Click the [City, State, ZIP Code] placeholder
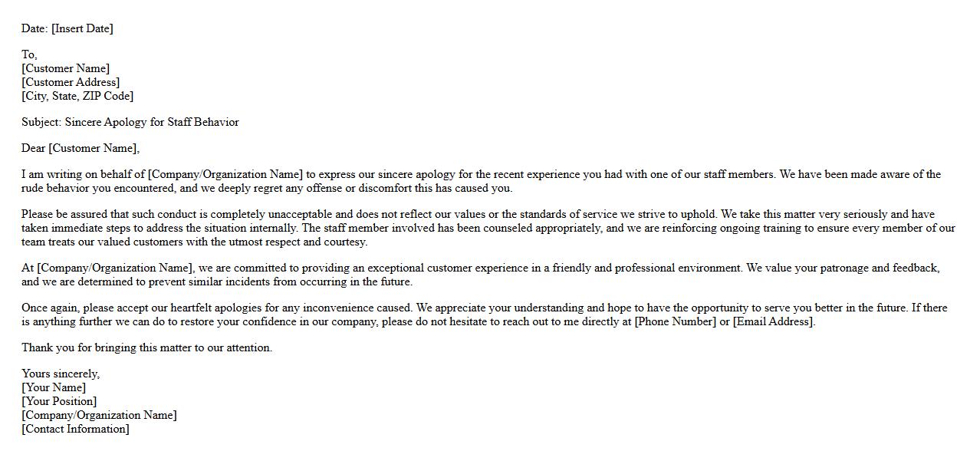This screenshot has width=980, height=461. tap(77, 96)
